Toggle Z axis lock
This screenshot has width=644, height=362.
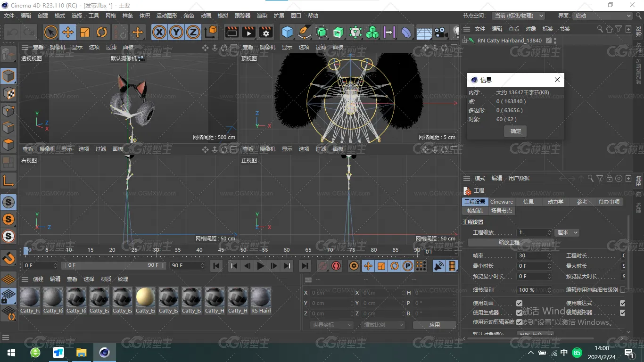(193, 32)
